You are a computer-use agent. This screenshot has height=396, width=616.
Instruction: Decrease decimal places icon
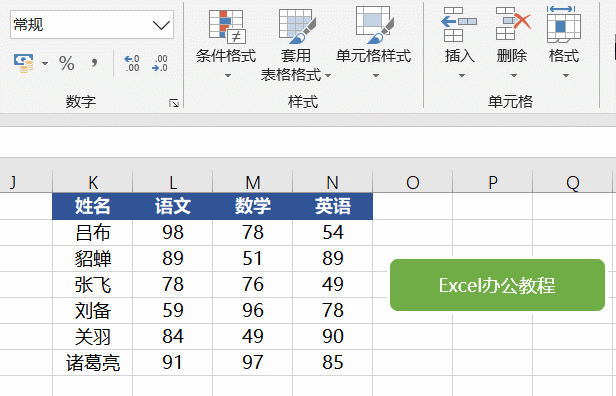160,63
